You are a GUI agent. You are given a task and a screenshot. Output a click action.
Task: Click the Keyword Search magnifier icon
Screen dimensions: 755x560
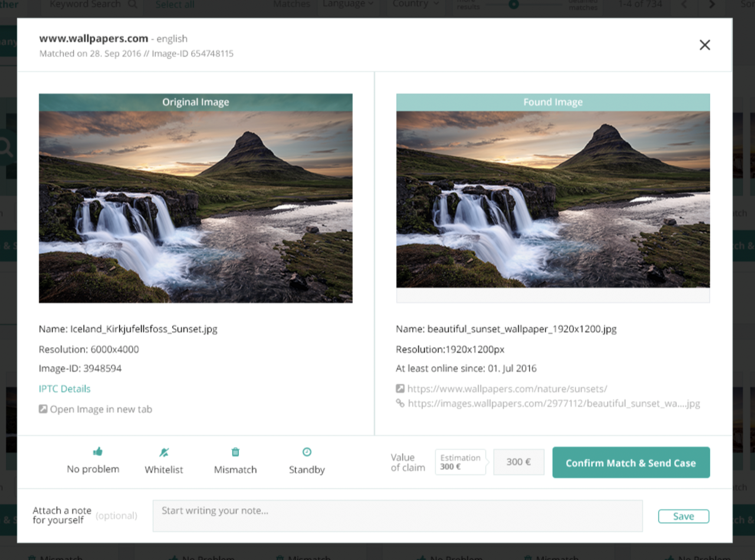(132, 5)
